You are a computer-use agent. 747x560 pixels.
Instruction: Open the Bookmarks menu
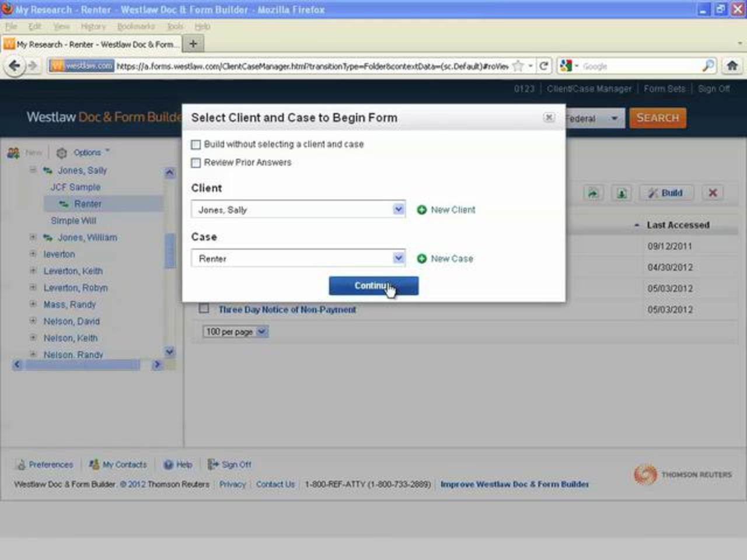(136, 26)
